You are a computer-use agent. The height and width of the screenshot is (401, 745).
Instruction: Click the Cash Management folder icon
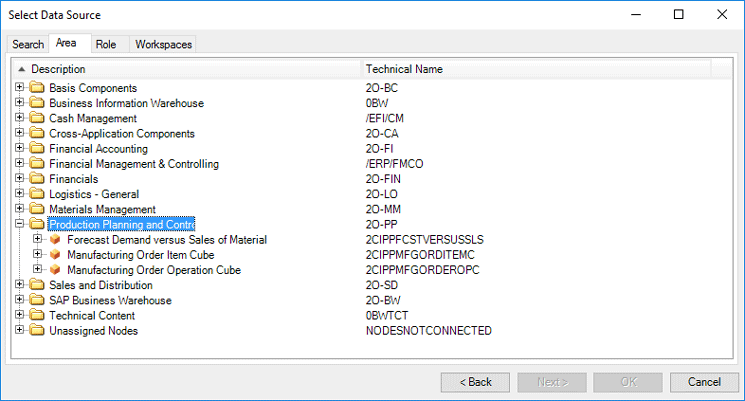37,119
